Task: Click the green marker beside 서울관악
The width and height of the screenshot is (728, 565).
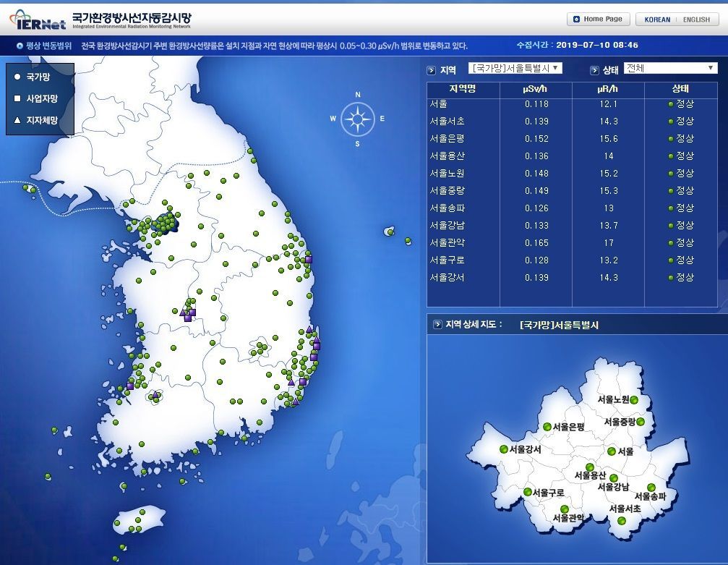Action: [x=565, y=509]
